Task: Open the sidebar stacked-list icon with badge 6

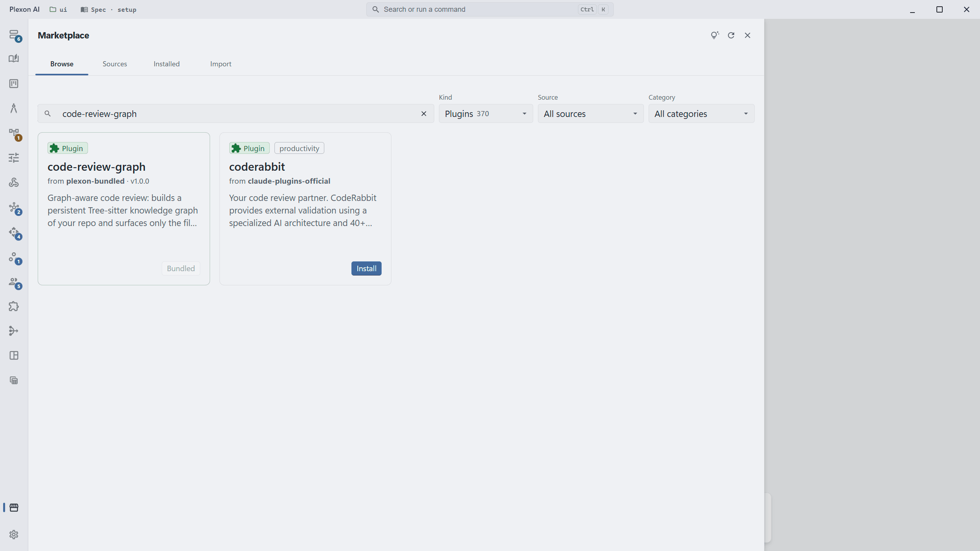Action: (14, 35)
